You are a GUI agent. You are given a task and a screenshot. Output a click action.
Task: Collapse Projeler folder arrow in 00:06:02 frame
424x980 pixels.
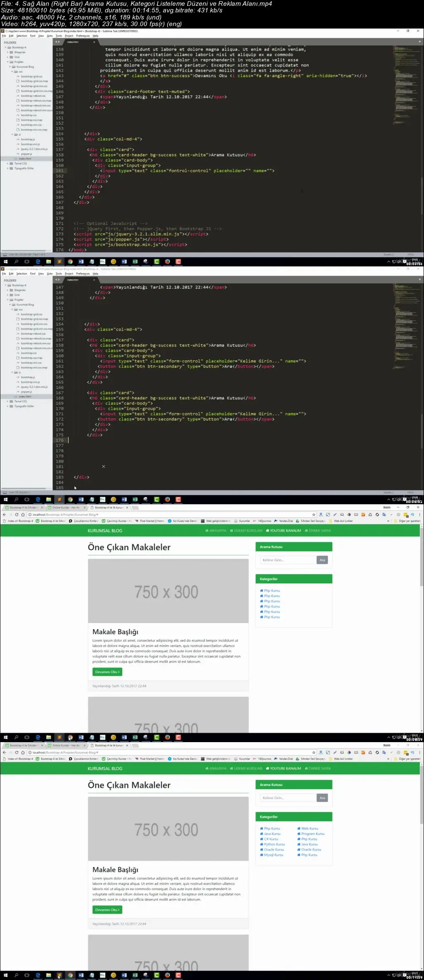coord(8,300)
